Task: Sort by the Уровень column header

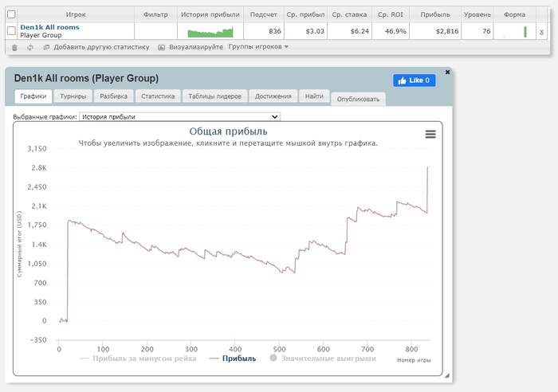Action: point(477,14)
